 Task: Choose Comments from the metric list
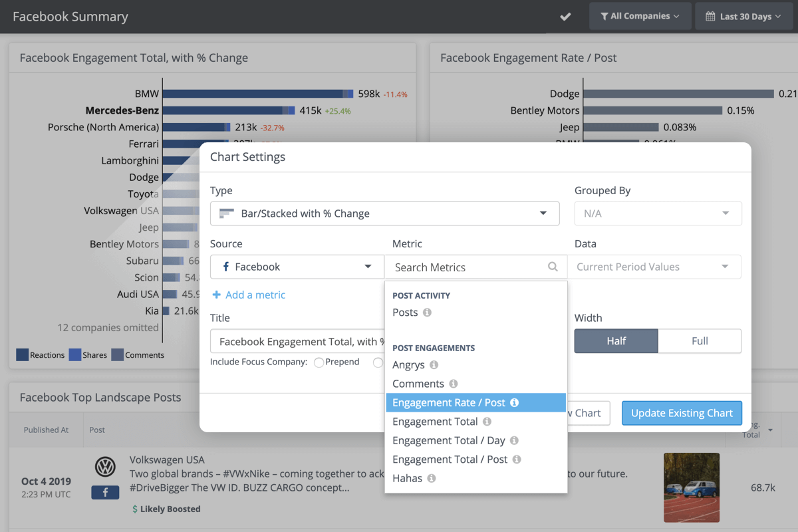pos(418,384)
